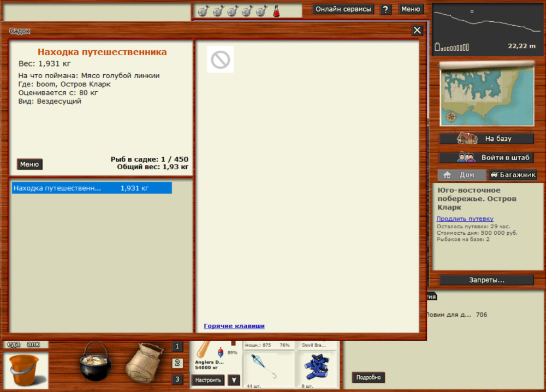
Task: Open the top-right Меню menu
Action: tap(411, 9)
